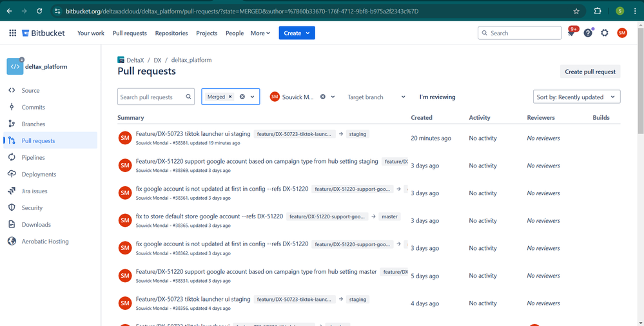Reload the page with browser refresh
The image size is (644, 326).
[x=39, y=11]
